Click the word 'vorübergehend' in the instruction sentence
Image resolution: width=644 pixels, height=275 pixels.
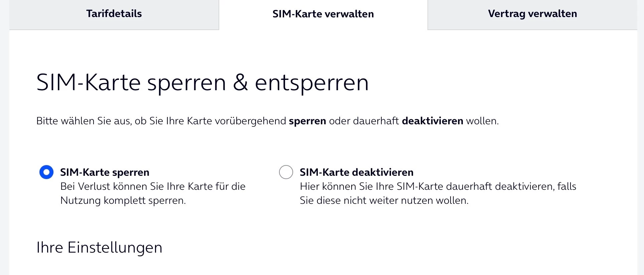click(250, 121)
